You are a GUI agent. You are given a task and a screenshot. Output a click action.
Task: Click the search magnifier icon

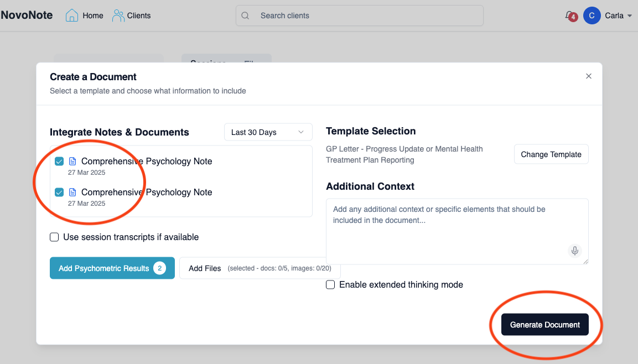click(x=246, y=15)
